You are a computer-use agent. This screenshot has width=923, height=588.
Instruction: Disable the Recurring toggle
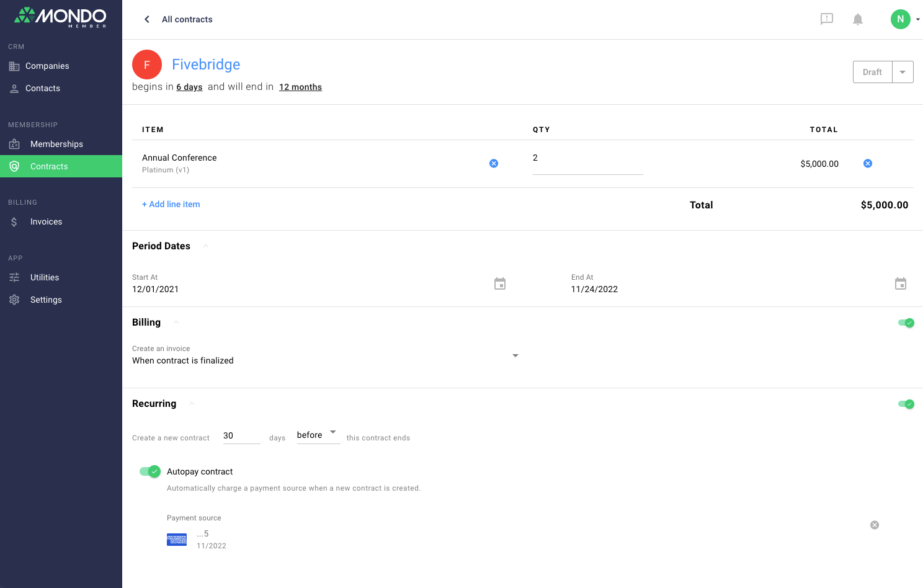coord(906,404)
